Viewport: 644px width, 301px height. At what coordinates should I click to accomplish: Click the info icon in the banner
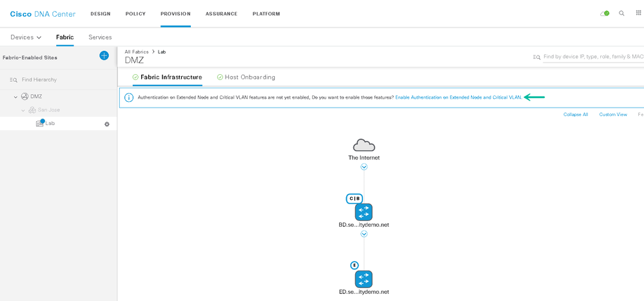(x=129, y=98)
